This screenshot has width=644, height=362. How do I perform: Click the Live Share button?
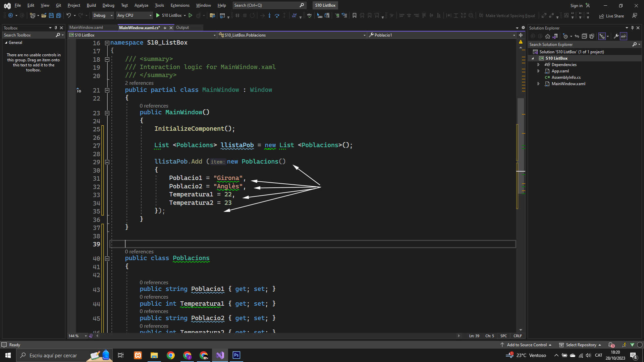click(x=611, y=16)
